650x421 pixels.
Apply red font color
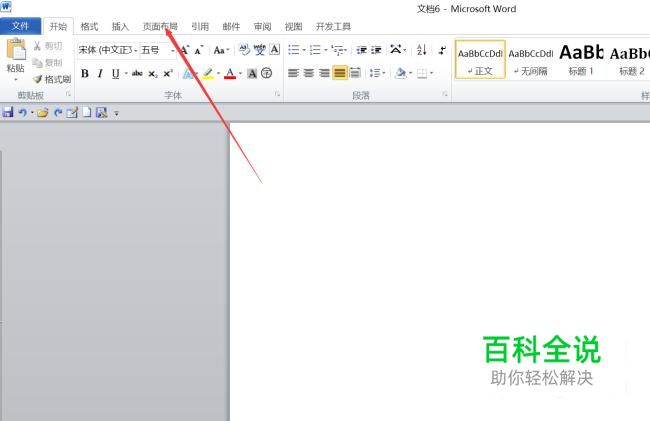point(230,74)
